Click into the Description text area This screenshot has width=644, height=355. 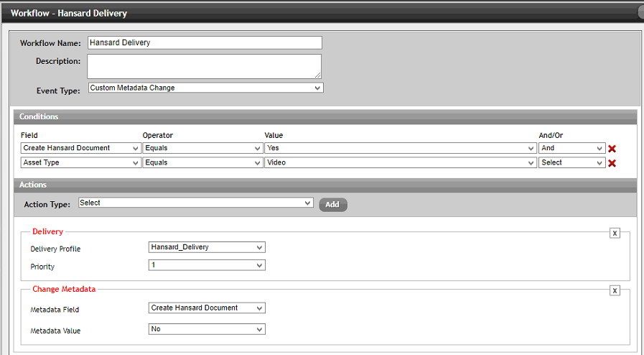pyautogui.click(x=204, y=66)
